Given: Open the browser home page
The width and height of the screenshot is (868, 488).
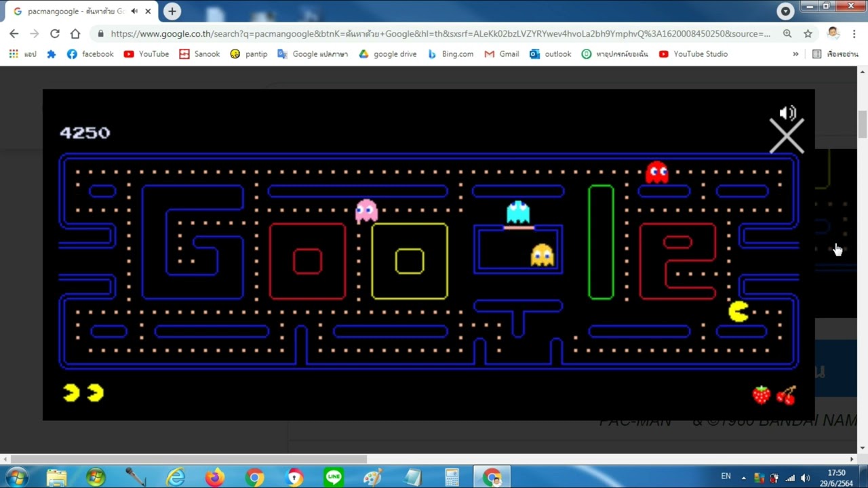Looking at the screenshot, I should [x=75, y=33].
